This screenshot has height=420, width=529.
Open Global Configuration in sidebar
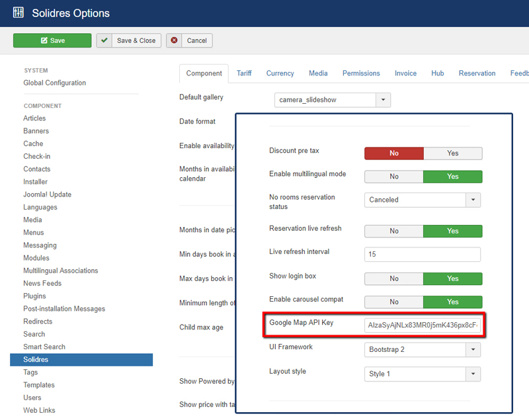pyautogui.click(x=54, y=83)
